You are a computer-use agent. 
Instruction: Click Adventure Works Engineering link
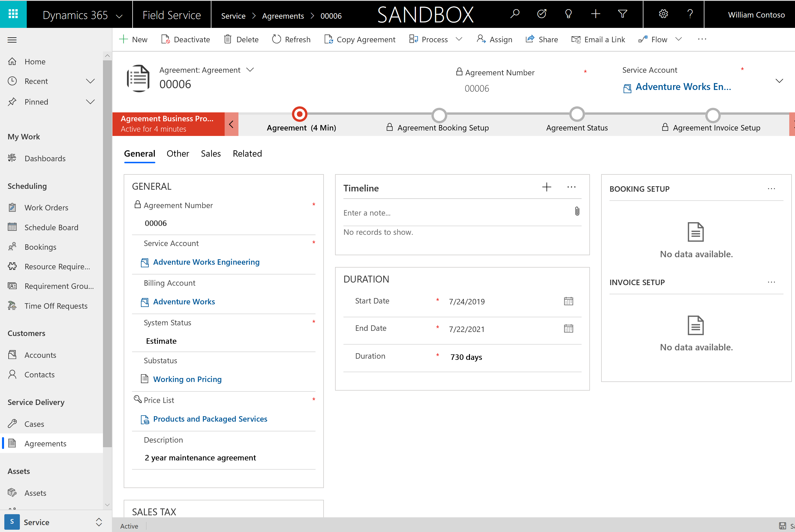pos(206,262)
